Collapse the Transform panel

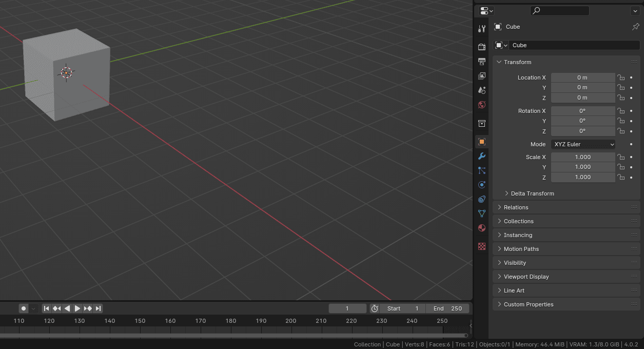[517, 62]
